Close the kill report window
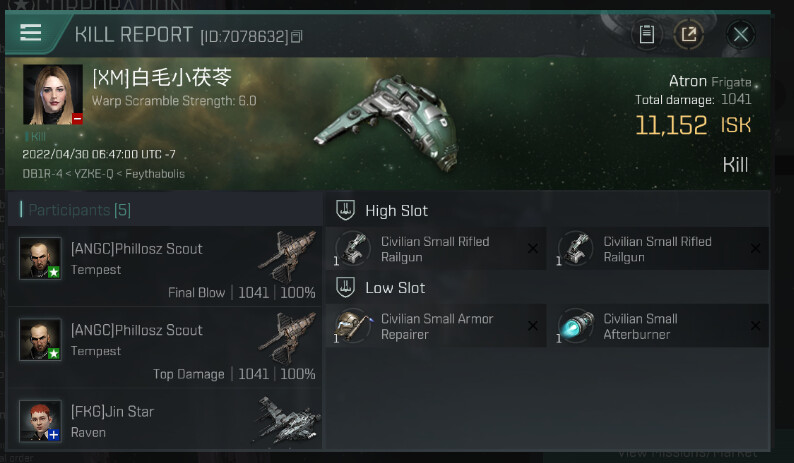Viewport: 794px width, 463px height. (x=740, y=35)
